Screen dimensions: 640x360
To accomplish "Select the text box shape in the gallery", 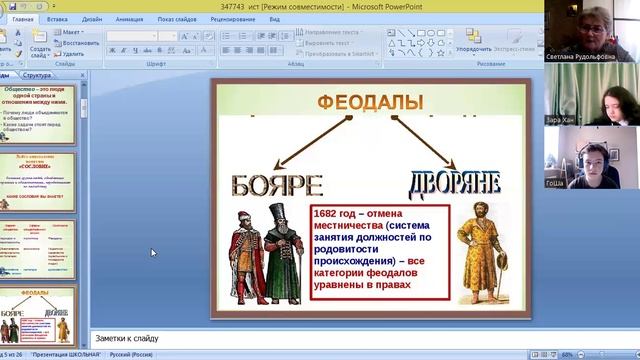I will click(x=391, y=33).
